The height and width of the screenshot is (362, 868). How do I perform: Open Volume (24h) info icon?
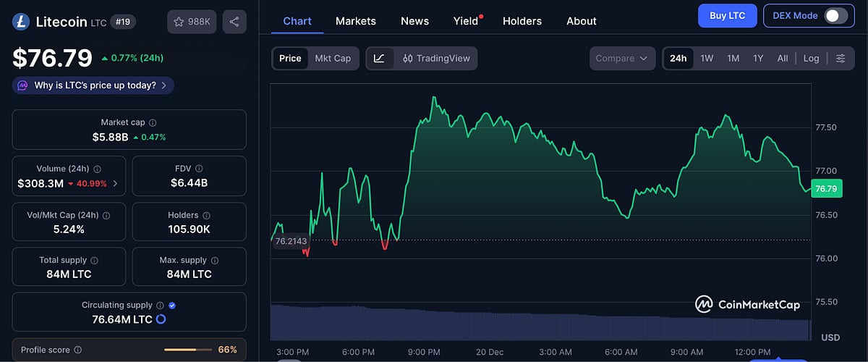[x=98, y=169]
